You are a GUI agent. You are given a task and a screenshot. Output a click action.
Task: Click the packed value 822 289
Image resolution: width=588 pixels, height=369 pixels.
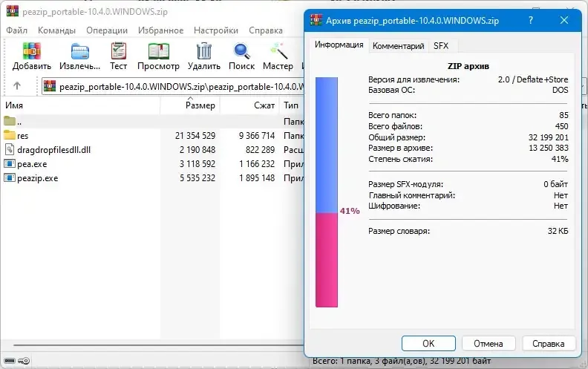[261, 150]
